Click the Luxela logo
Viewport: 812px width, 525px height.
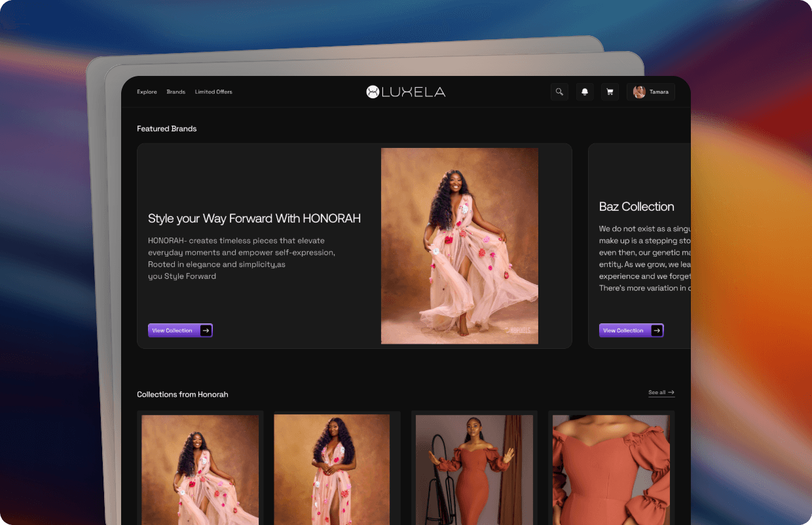click(405, 92)
